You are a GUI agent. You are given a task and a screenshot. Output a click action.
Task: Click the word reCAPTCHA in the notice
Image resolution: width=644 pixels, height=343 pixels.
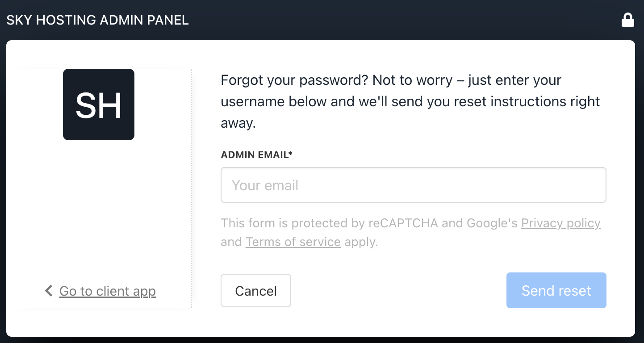(403, 223)
